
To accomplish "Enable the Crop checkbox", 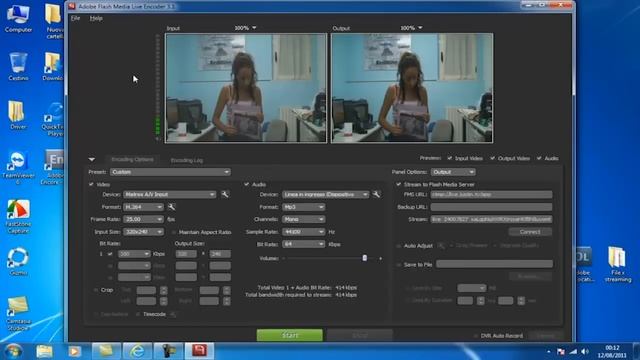I will (x=96, y=290).
